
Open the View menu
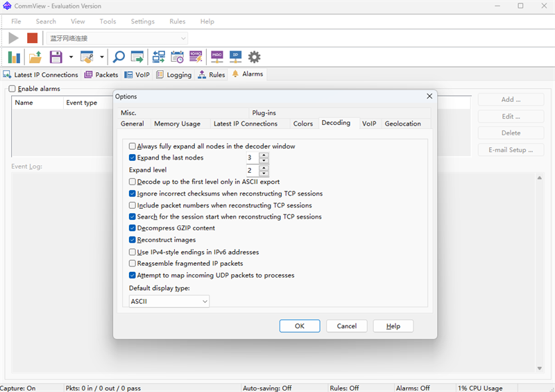(78, 22)
